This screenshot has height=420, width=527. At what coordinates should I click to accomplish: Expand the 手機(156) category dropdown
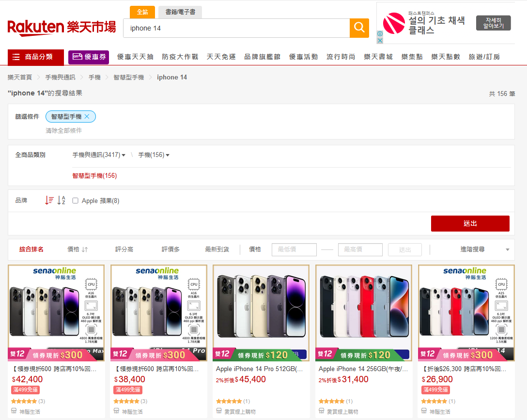point(154,155)
